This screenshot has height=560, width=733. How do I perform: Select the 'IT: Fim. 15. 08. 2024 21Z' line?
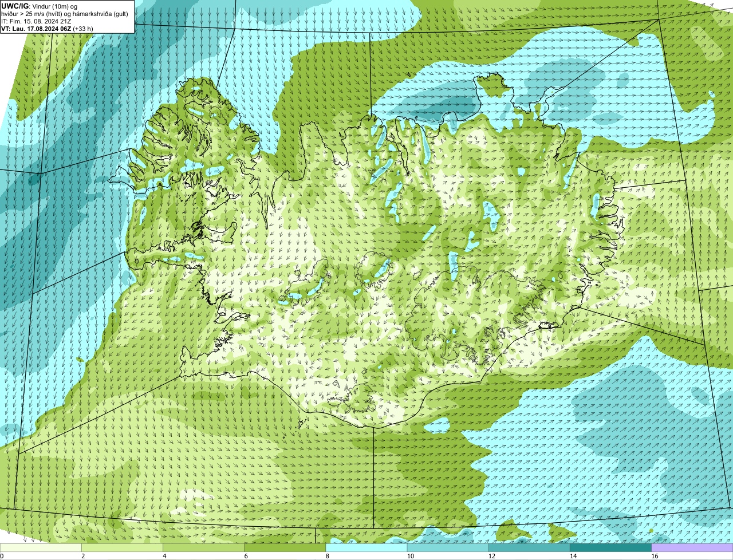click(x=36, y=21)
